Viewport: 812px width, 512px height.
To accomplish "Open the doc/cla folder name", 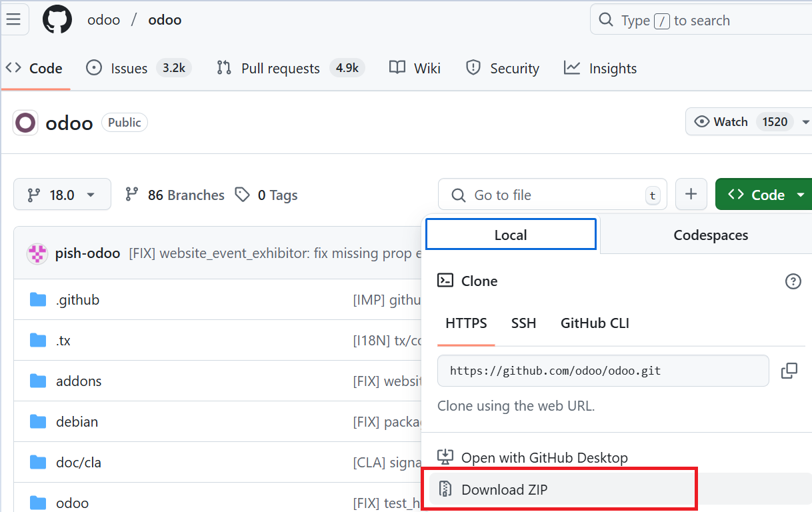I will coord(79,463).
